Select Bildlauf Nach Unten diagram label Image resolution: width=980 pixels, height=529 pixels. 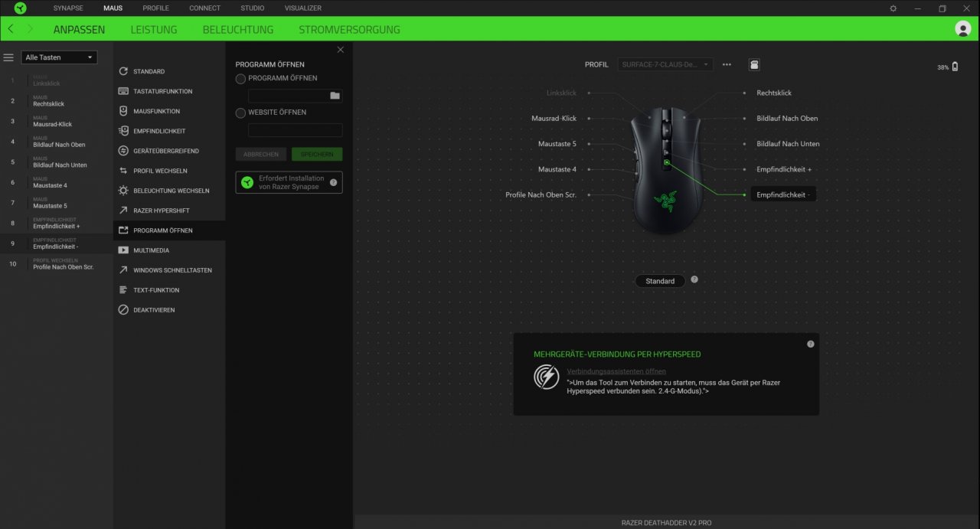coord(788,144)
